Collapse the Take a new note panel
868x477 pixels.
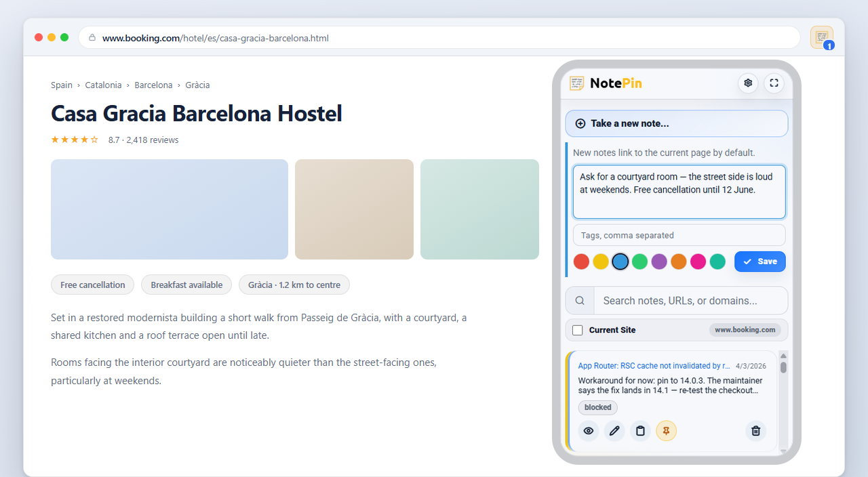click(677, 123)
